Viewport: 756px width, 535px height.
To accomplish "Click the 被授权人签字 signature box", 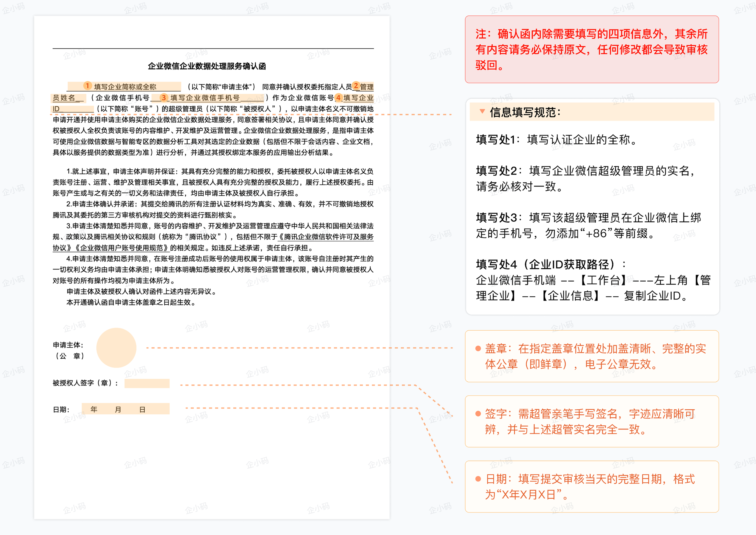I will click(147, 383).
